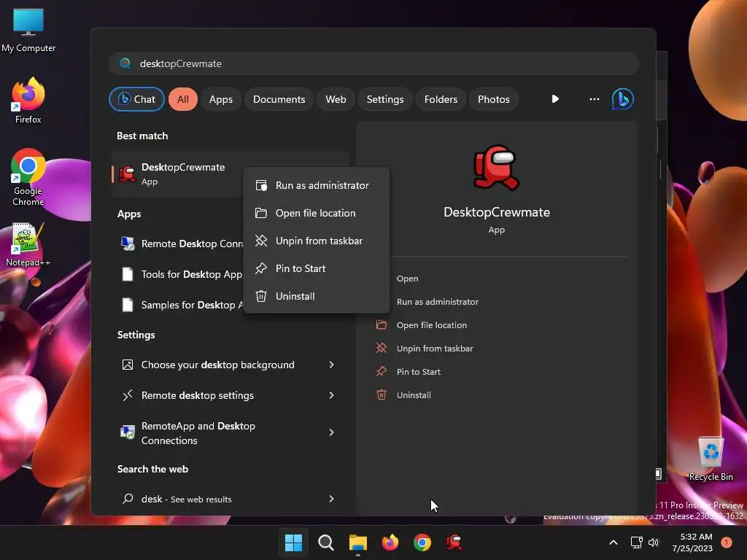747x560 pixels.
Task: Click DesktopCrewmate icon in Best match
Action: pos(127,174)
